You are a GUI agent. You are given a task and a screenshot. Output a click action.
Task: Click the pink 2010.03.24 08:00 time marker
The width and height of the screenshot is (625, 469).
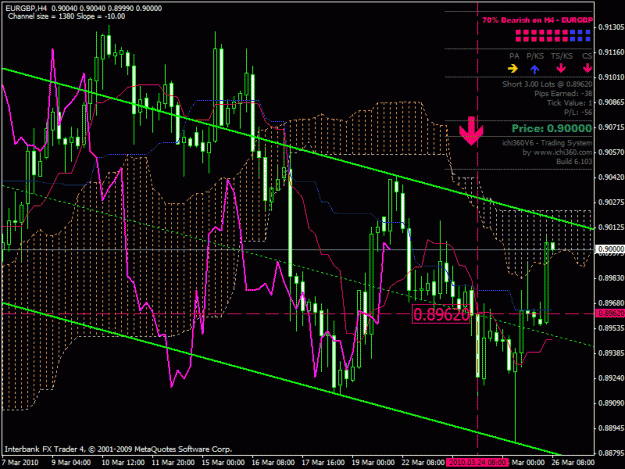point(478,462)
